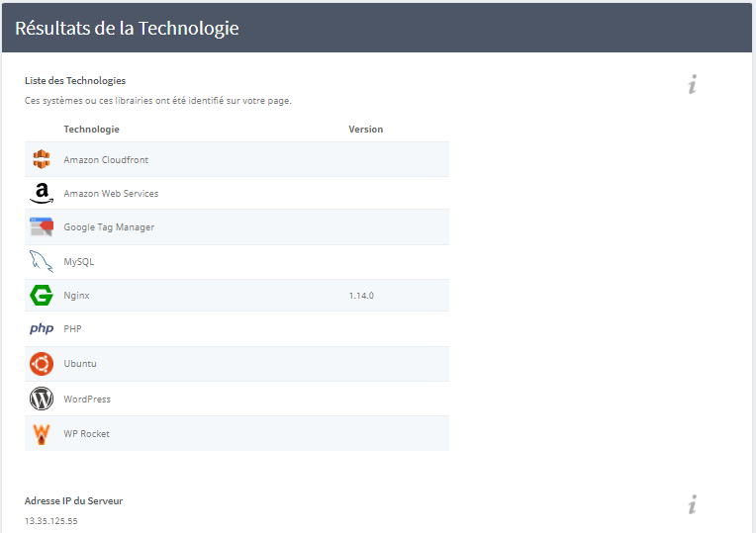
Task: Click the PHP logo icon
Action: point(42,328)
